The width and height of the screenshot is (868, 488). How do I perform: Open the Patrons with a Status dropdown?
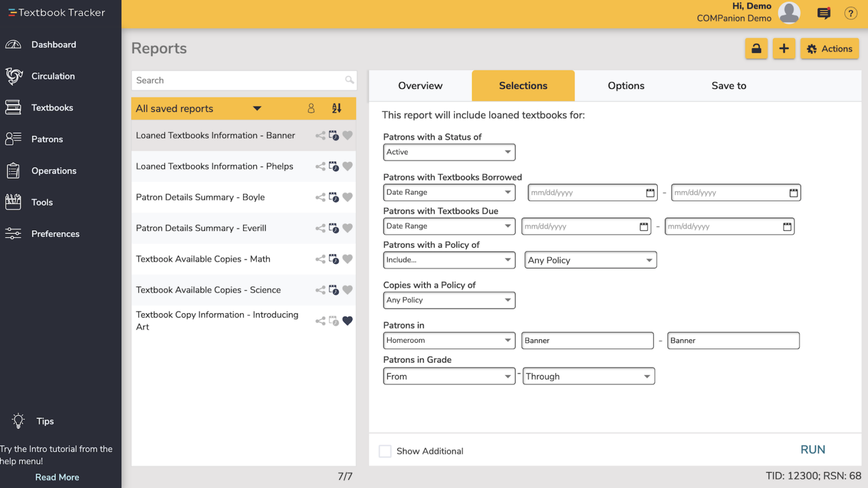449,152
